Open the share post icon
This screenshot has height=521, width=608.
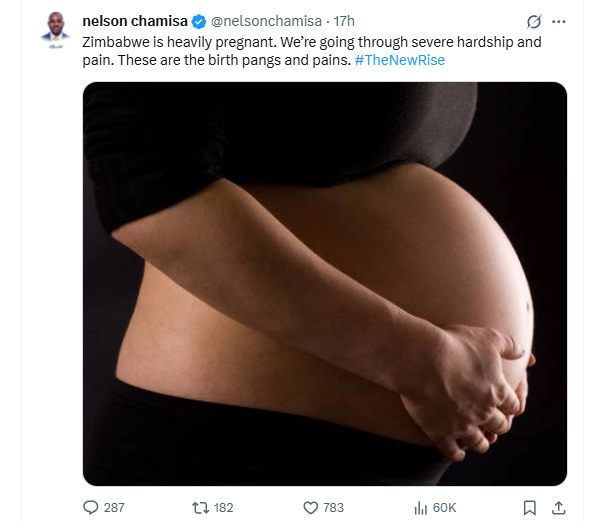click(558, 508)
